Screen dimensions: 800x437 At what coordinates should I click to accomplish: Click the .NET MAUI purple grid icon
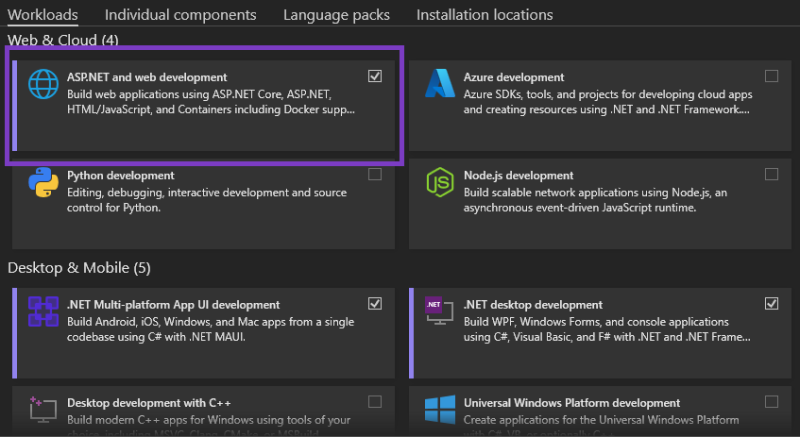[x=43, y=312]
